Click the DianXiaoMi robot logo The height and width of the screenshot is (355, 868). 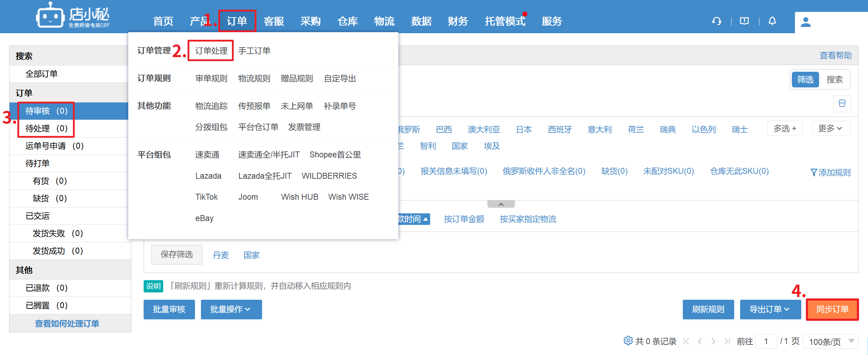point(50,16)
